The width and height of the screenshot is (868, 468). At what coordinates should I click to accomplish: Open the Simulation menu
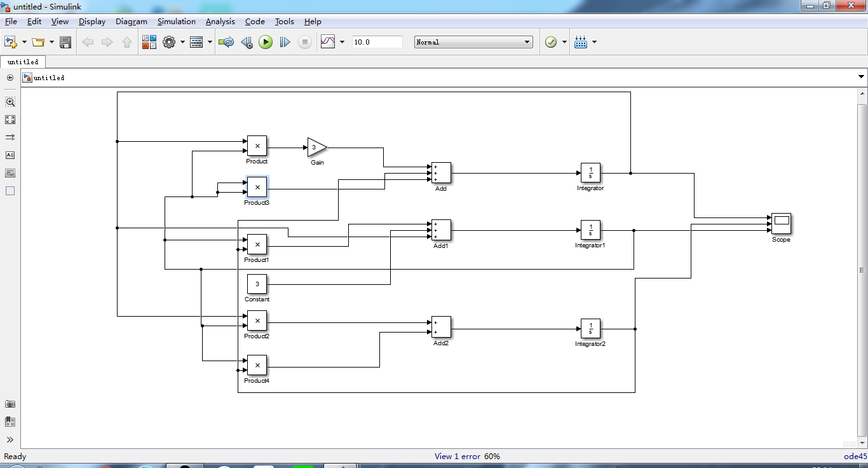point(176,22)
